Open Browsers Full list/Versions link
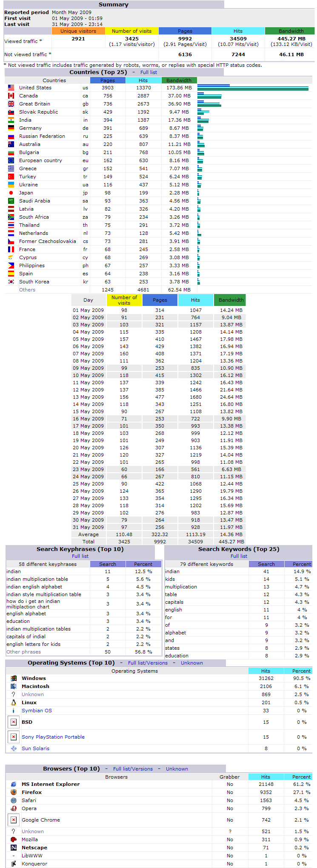 tap(133, 769)
